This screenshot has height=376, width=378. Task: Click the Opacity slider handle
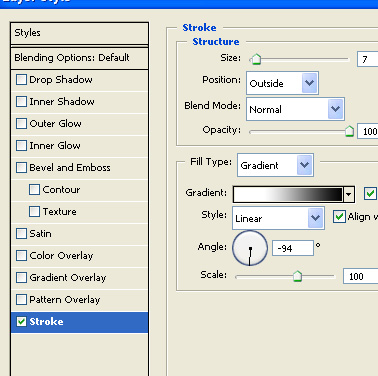pos(349,131)
